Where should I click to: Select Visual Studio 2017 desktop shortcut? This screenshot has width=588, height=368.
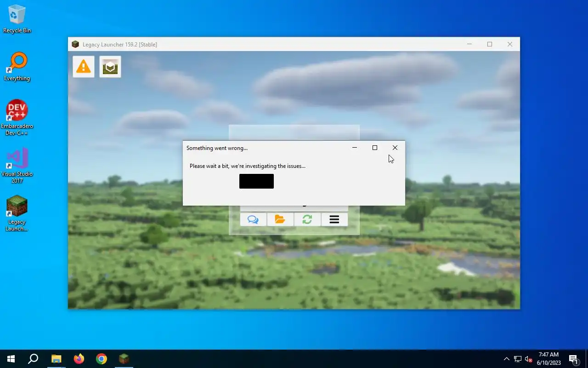click(17, 166)
